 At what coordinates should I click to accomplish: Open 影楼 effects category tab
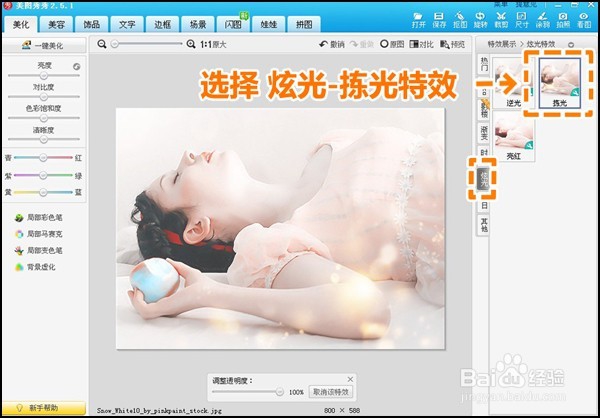pyautogui.click(x=484, y=110)
